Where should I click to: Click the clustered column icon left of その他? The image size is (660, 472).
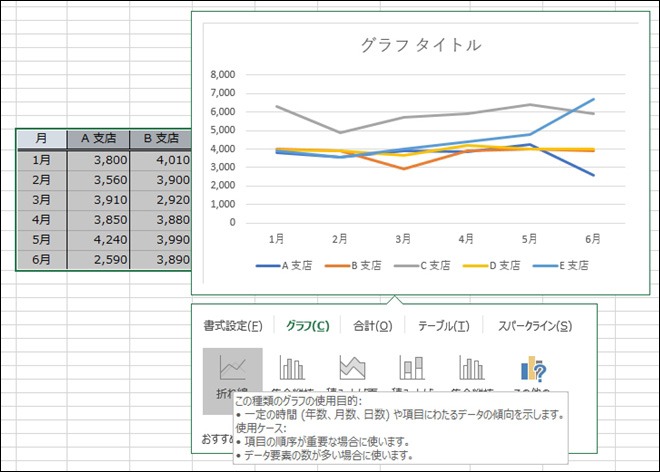coord(470,368)
